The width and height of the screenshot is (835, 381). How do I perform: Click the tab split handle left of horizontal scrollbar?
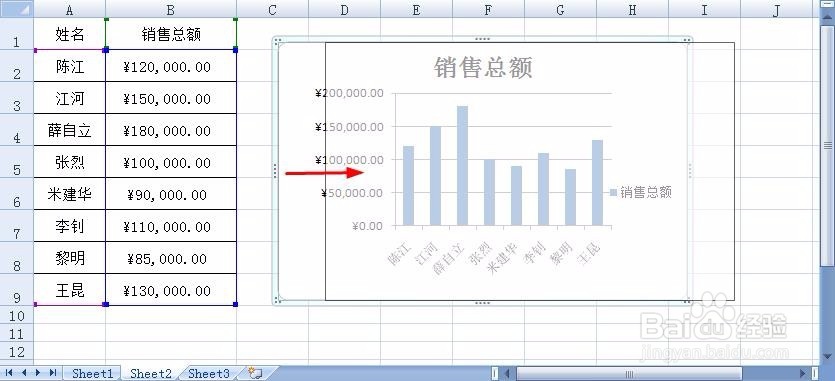click(x=495, y=373)
